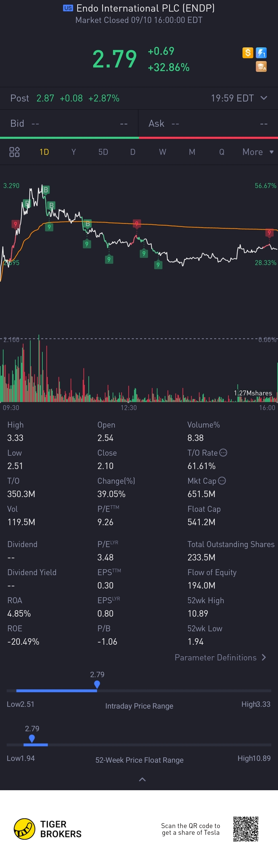The image size is (278, 868).
Task: Tap the ROA value 4.85%
Action: click(x=19, y=613)
